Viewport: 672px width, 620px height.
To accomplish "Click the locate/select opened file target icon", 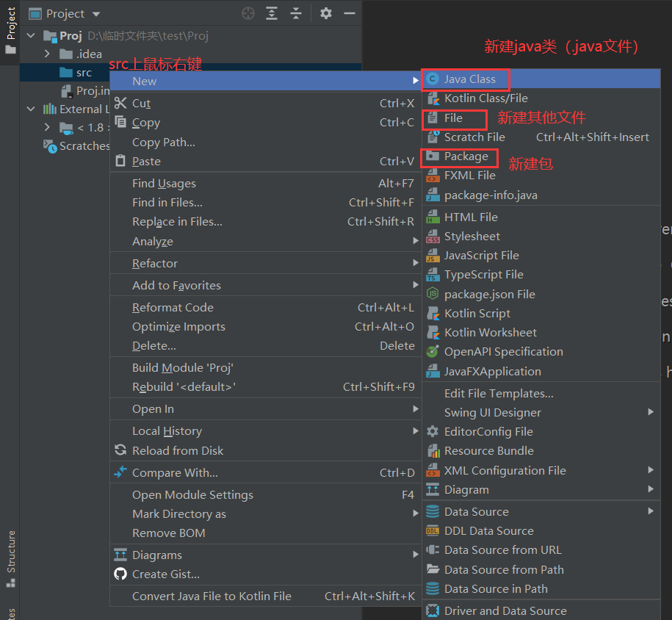I will (x=248, y=14).
